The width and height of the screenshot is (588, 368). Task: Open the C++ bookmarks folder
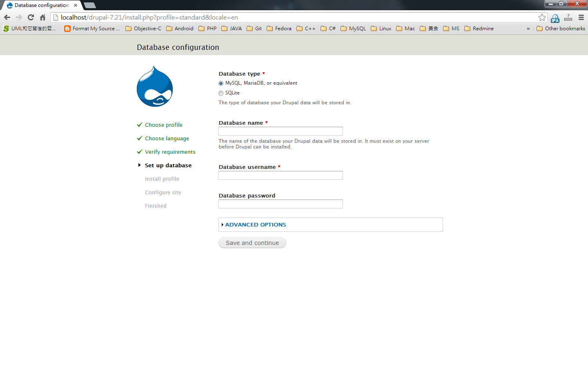tap(306, 28)
